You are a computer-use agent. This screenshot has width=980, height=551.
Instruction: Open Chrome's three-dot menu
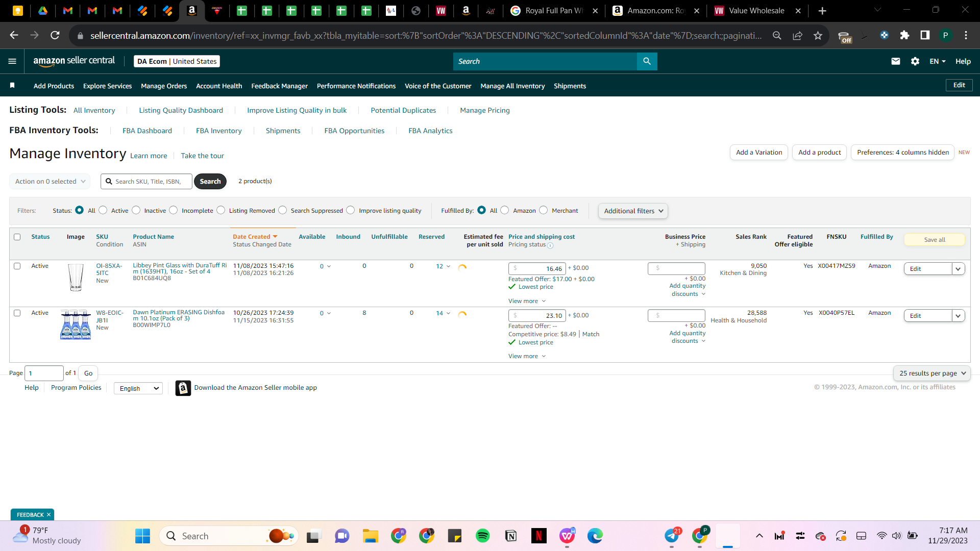[x=966, y=35]
